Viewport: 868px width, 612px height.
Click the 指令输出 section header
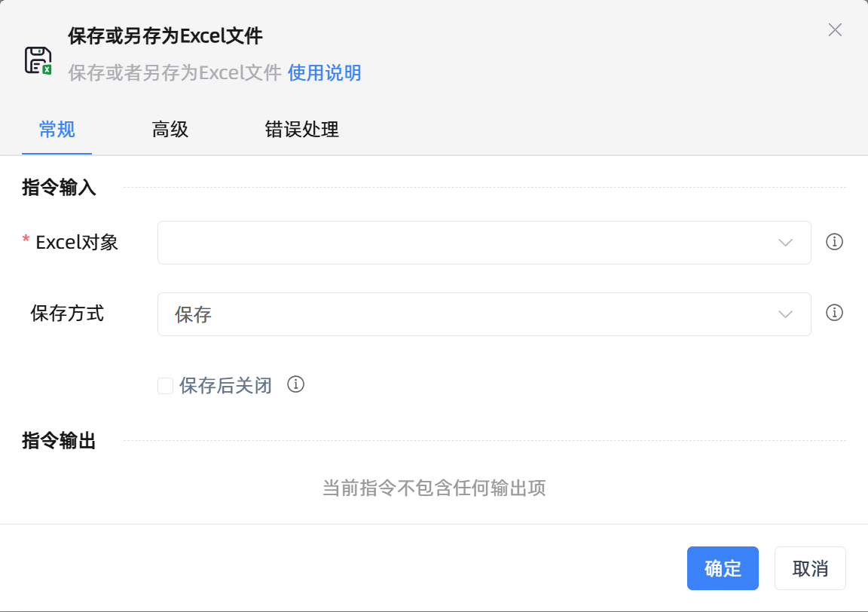58,442
